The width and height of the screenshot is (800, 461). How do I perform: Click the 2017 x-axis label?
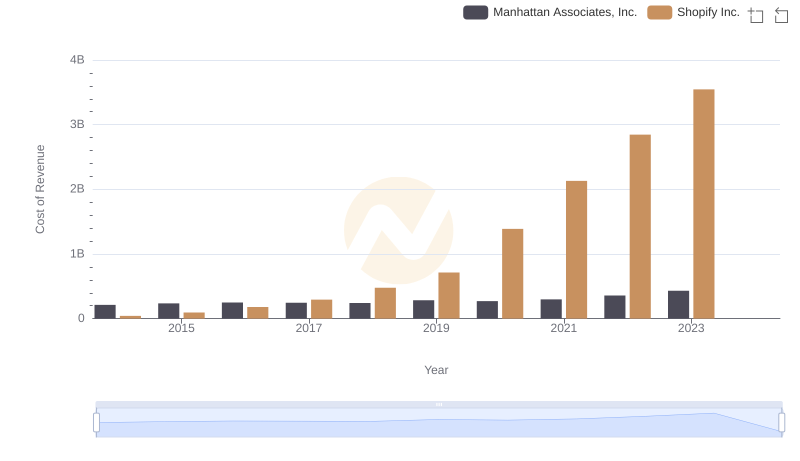pyautogui.click(x=309, y=328)
